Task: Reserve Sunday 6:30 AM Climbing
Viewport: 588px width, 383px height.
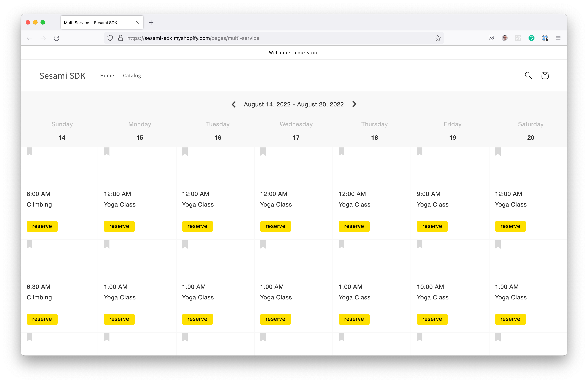Action: [42, 319]
